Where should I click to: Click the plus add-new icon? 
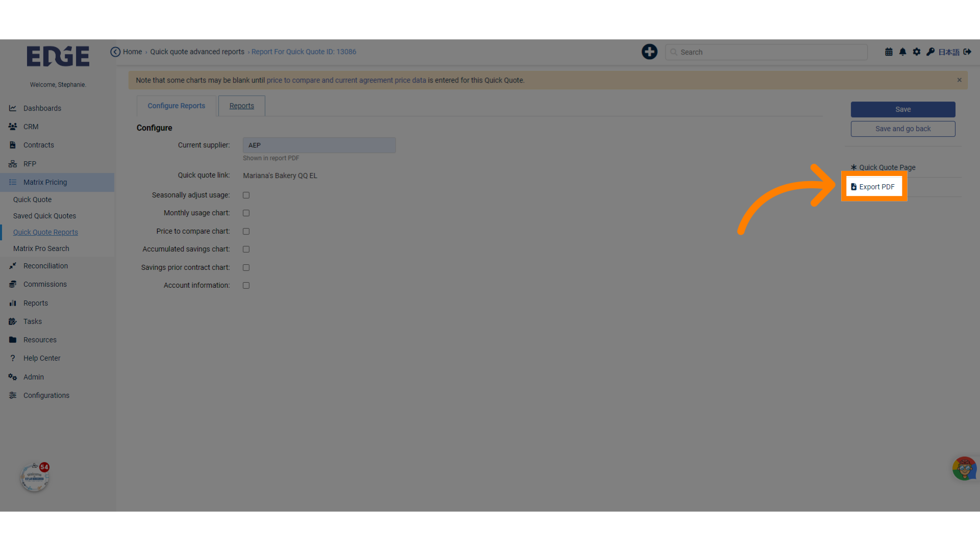[x=649, y=52]
